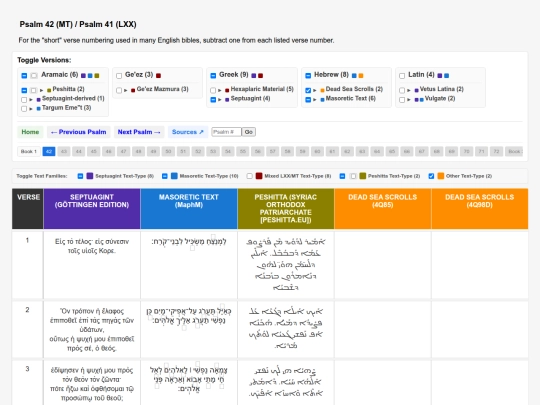Click the Septuagint (Göttingen Edition) column header
540x405 pixels.
click(92, 209)
